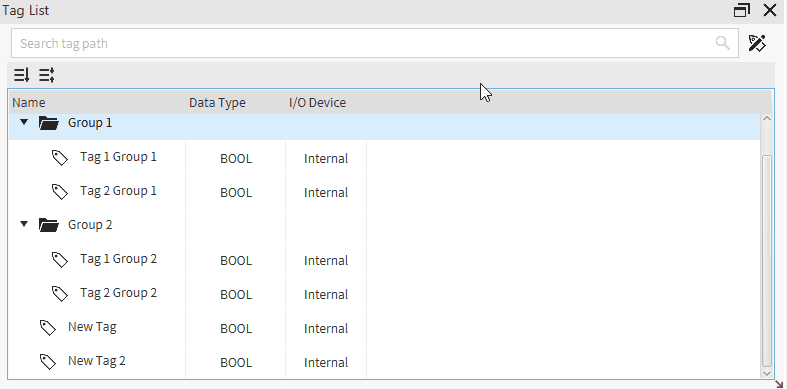
Task: Click BOOL cell of New Tag 2 row
Action: tap(236, 363)
